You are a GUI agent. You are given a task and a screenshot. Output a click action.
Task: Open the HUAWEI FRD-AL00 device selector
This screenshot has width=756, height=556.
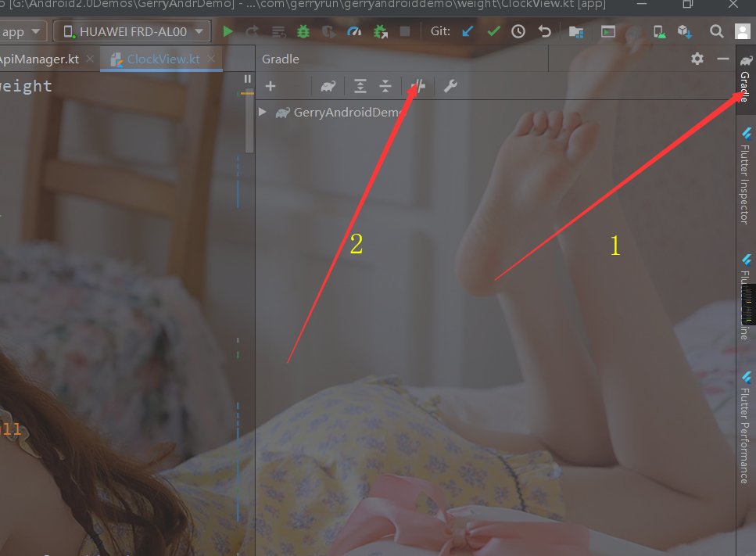131,31
